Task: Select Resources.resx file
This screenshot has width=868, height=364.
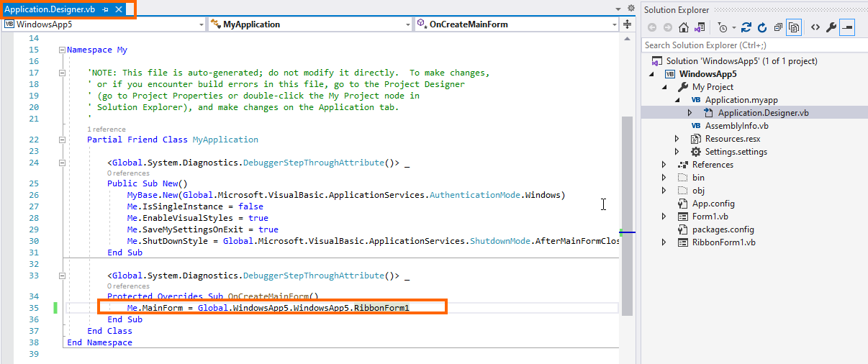Action: (x=732, y=139)
